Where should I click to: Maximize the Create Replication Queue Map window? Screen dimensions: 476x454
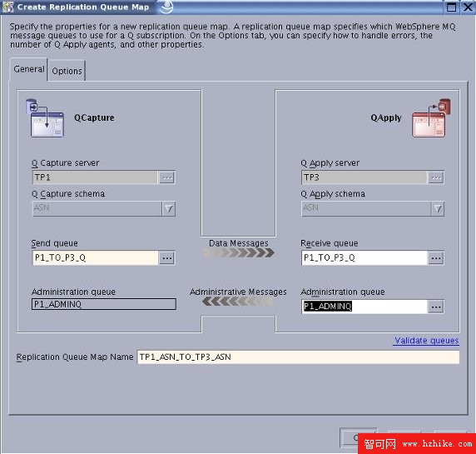(452, 7)
